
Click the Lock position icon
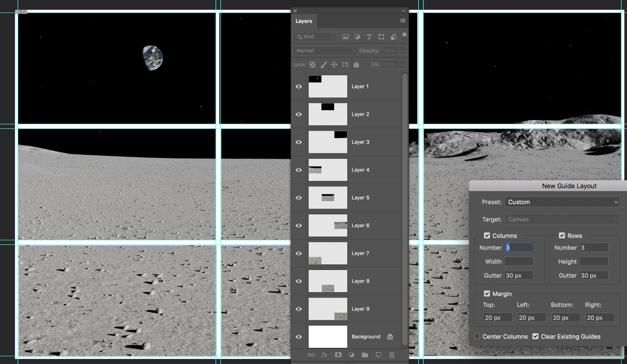pos(334,64)
